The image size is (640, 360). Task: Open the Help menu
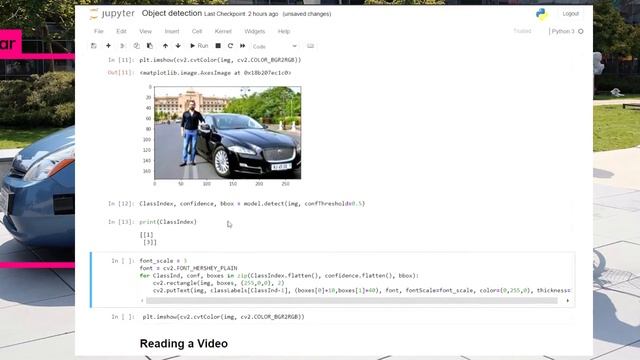(x=284, y=31)
